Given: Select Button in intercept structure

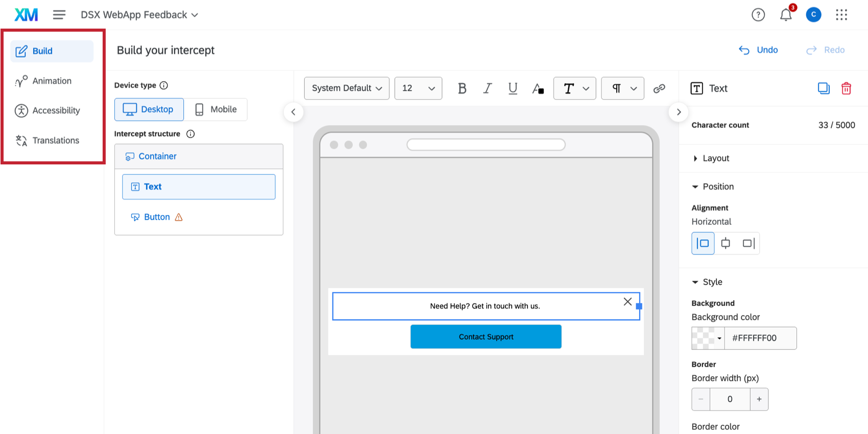Looking at the screenshot, I should [157, 217].
